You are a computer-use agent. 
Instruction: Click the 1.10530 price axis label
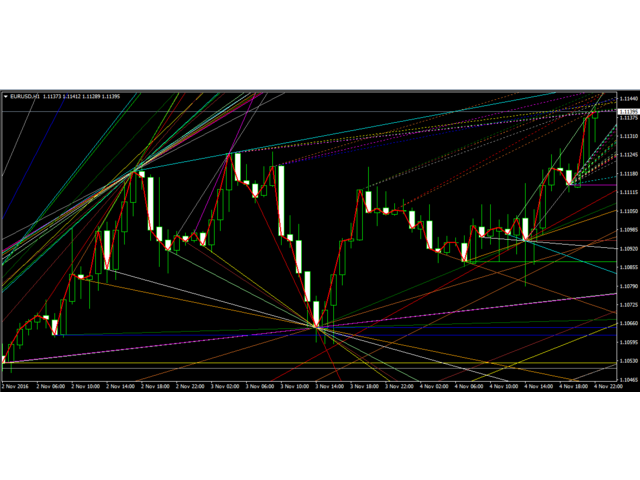(x=629, y=361)
